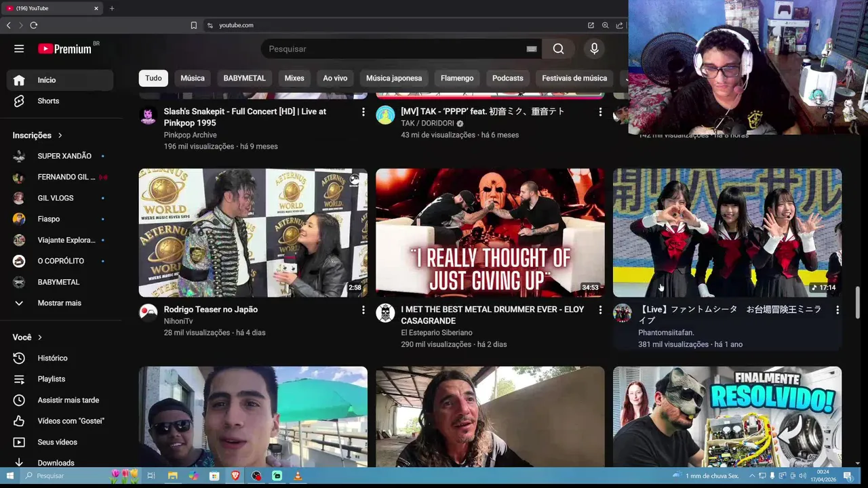Open more options for Slash's Snakepit video
This screenshot has width=868, height=488.
point(363,112)
